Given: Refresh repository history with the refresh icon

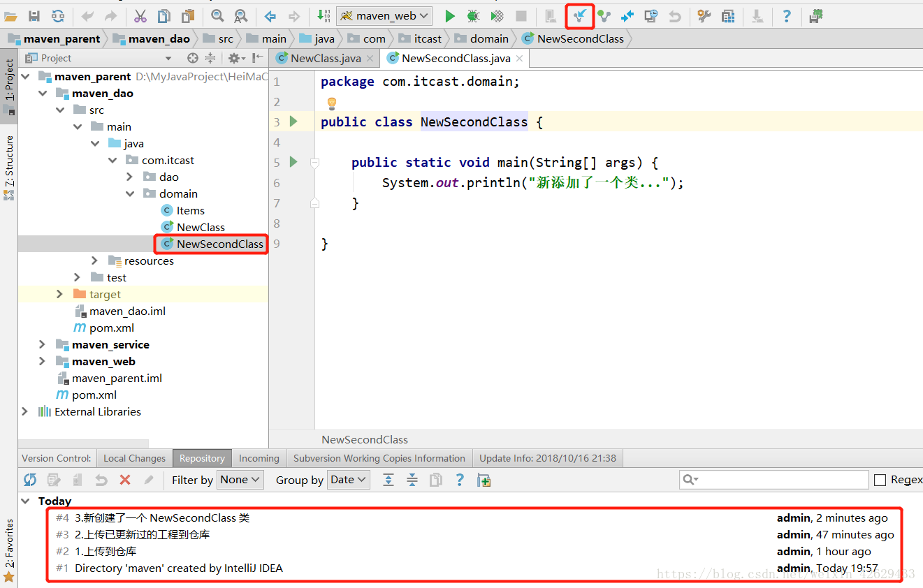Looking at the screenshot, I should click(29, 480).
